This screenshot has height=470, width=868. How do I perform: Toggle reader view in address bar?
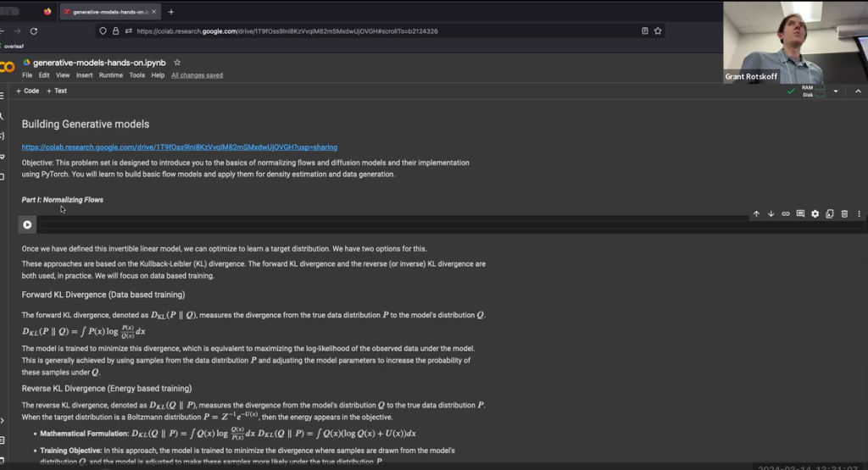(645, 31)
